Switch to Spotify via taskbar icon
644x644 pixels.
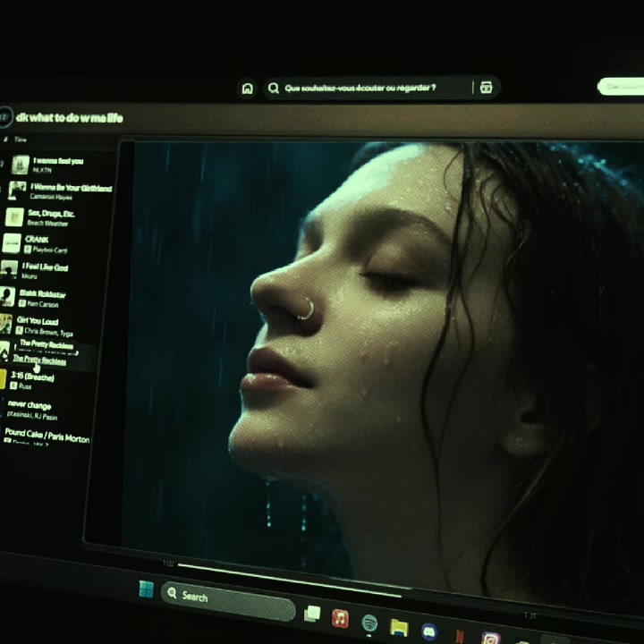(x=369, y=623)
